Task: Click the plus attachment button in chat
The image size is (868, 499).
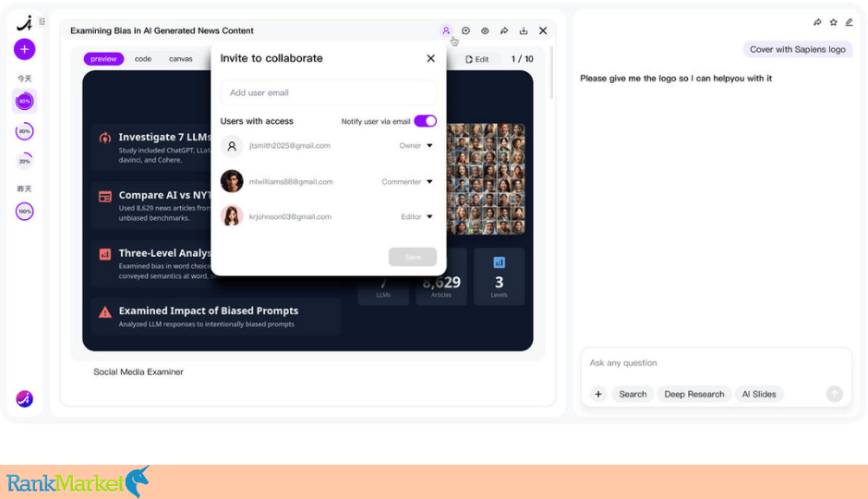Action: click(x=598, y=395)
